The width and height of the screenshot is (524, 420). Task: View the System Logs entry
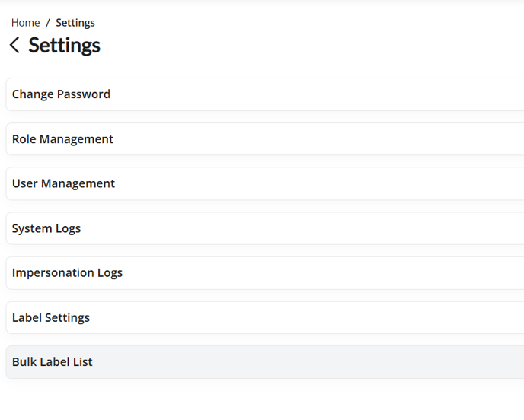(x=265, y=228)
